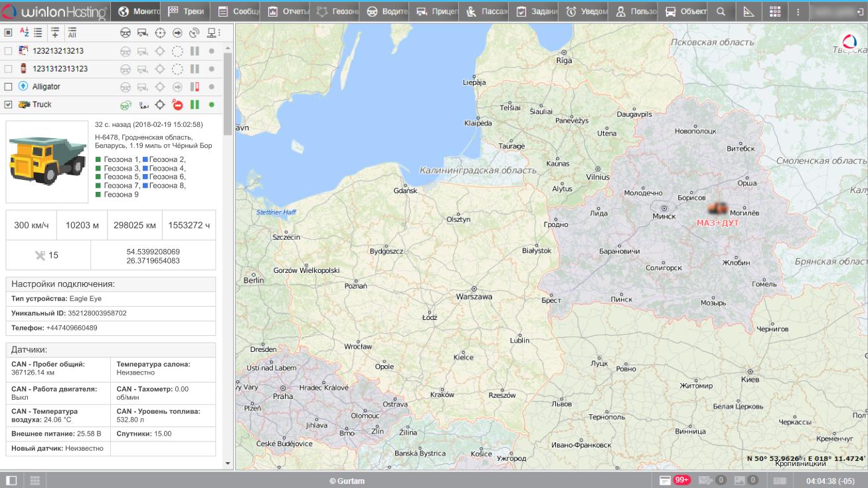Open the apps grid icon in top bar

coord(775,11)
